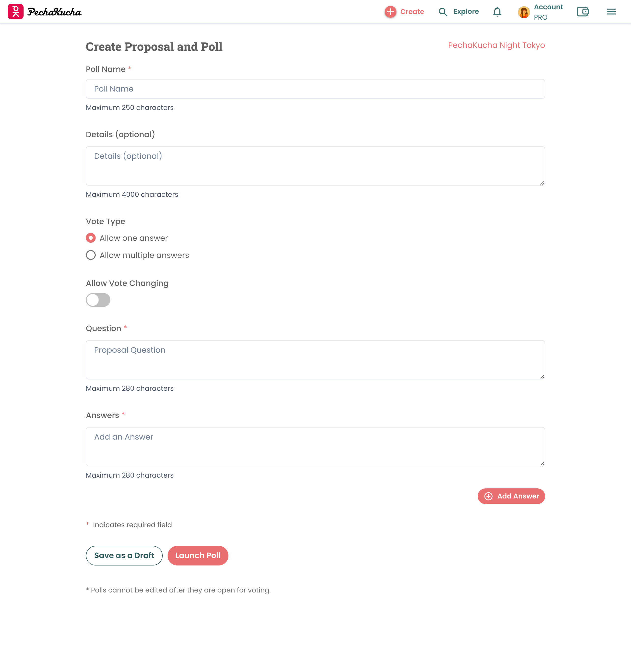Click the Details textarea resize handle

(x=542, y=183)
